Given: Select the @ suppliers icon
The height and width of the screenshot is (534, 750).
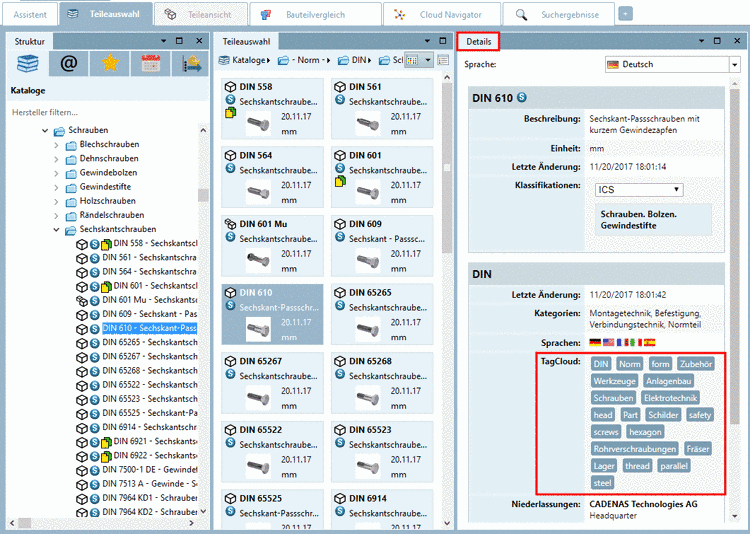Looking at the screenshot, I should (x=69, y=64).
